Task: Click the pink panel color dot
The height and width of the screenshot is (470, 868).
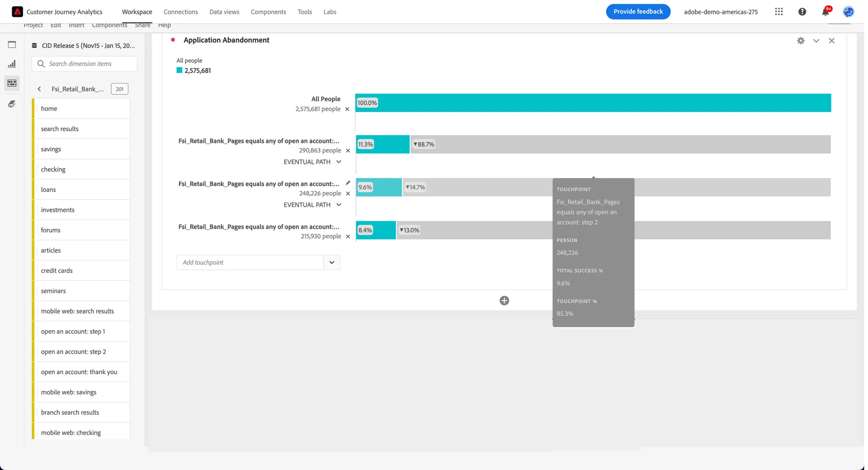Action: (173, 40)
